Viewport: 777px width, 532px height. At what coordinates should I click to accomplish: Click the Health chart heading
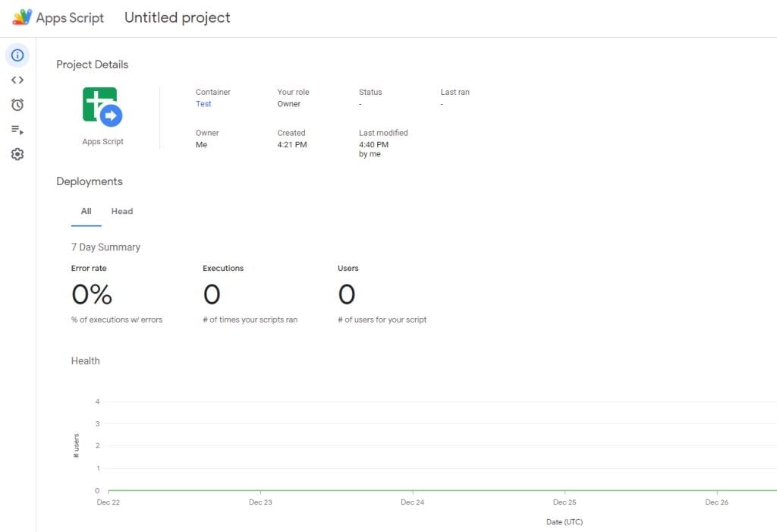click(x=85, y=360)
